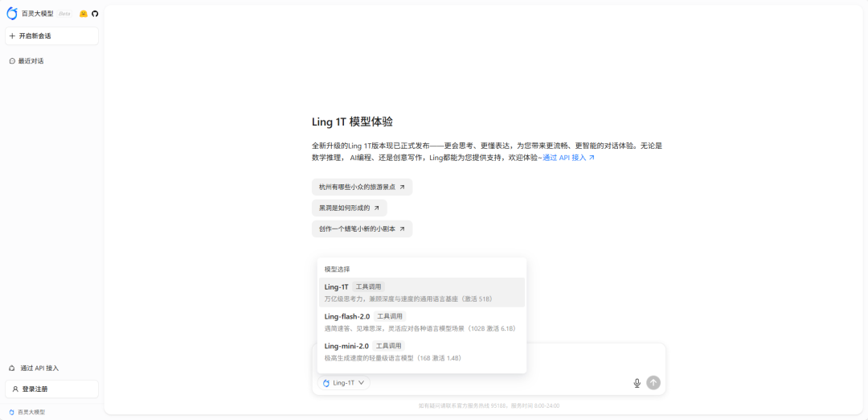Click the arrow icon after 通过 API 接入 link

(592, 158)
